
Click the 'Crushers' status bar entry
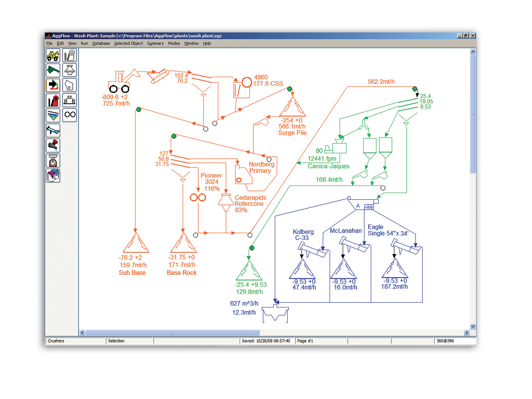(x=56, y=341)
